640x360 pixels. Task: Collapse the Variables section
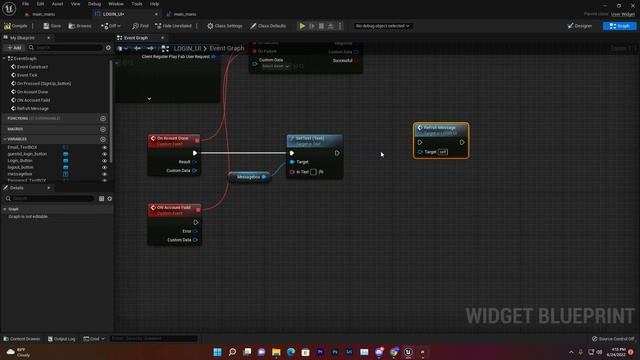point(4,139)
